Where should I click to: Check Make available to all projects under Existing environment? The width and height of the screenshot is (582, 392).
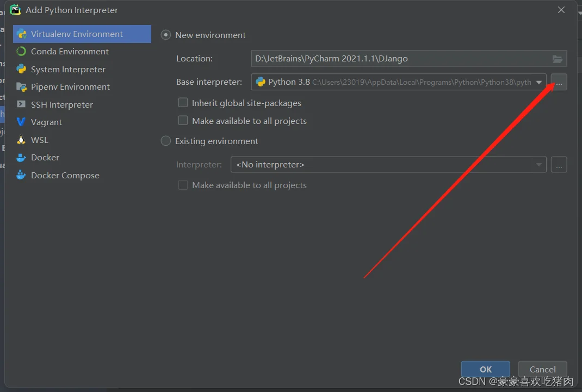point(183,185)
